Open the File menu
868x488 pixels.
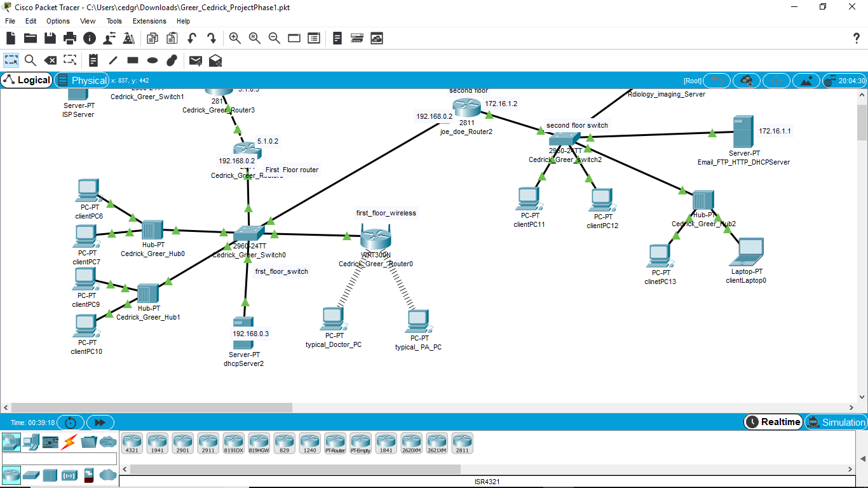coord(10,21)
